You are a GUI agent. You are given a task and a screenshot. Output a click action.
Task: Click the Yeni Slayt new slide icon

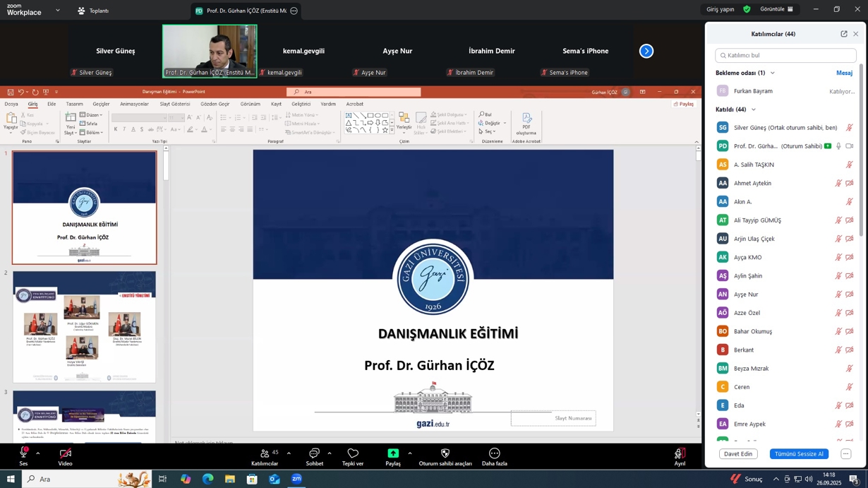(71, 118)
